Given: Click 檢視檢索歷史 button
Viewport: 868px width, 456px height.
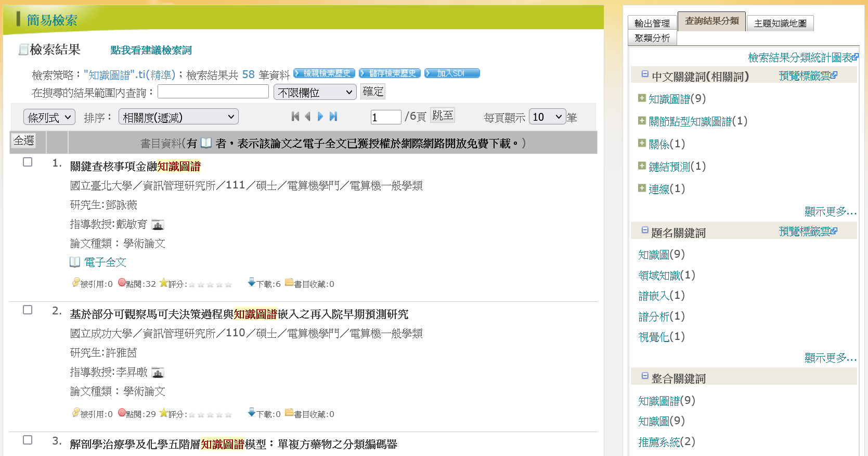Looking at the screenshot, I should click(x=324, y=73).
